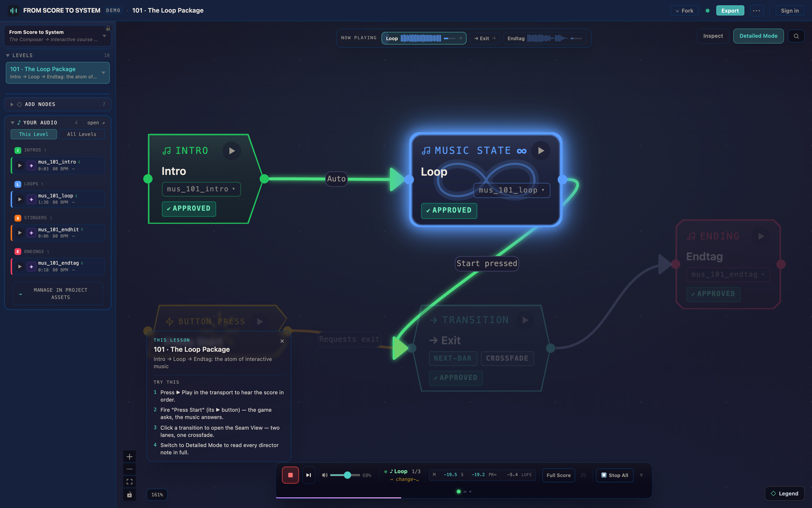Select the Loop segment in Now Playing
This screenshot has height=508, width=812.
(x=424, y=38)
